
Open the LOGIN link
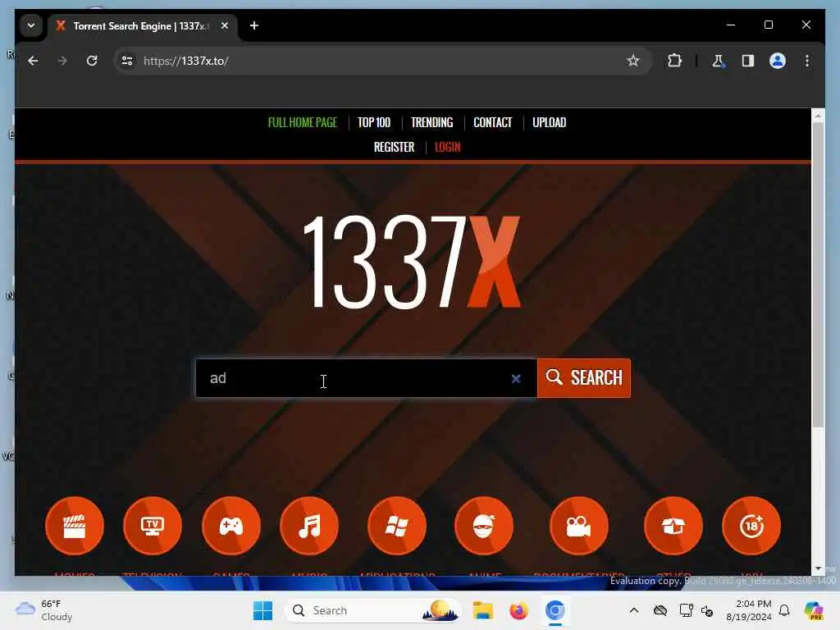[x=448, y=148]
